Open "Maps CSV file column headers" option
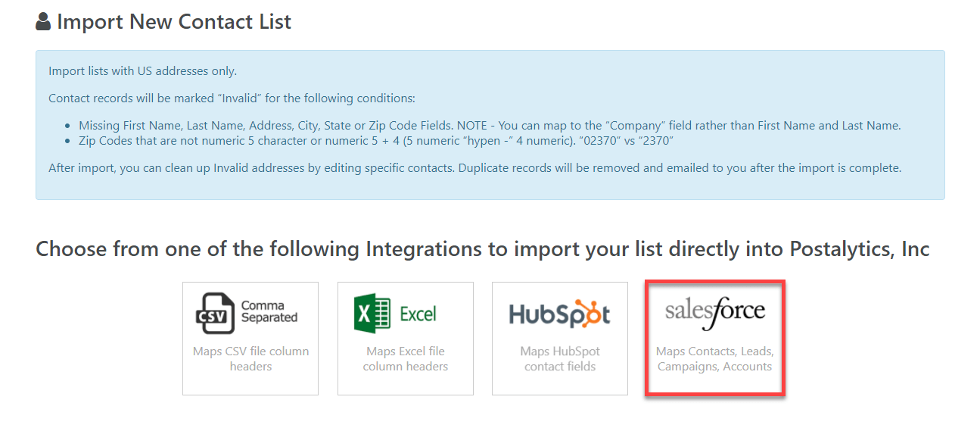This screenshot has width=980, height=428. (x=250, y=359)
